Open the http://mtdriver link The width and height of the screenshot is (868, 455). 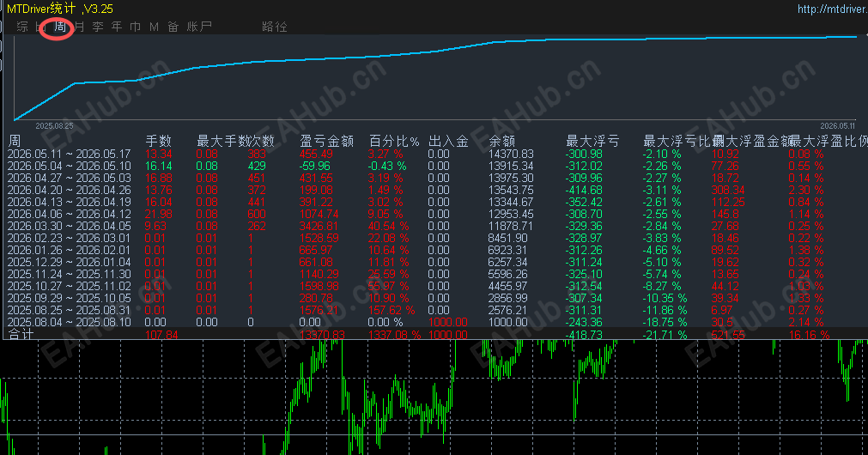(833, 9)
